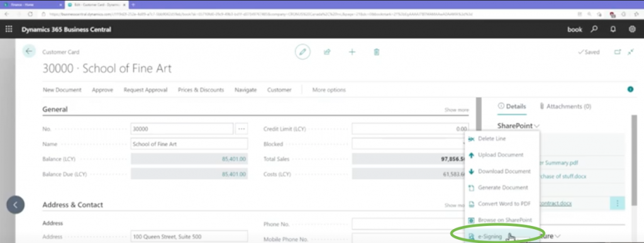The image size is (644, 243).
Task: Click the No. field ellipsis lookup button
Action: [241, 128]
